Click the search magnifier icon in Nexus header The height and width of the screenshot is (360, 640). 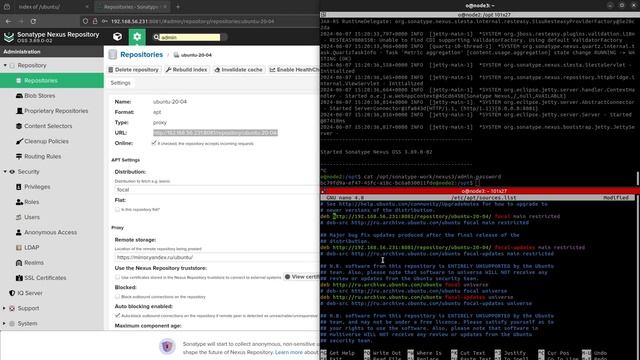click(x=156, y=37)
